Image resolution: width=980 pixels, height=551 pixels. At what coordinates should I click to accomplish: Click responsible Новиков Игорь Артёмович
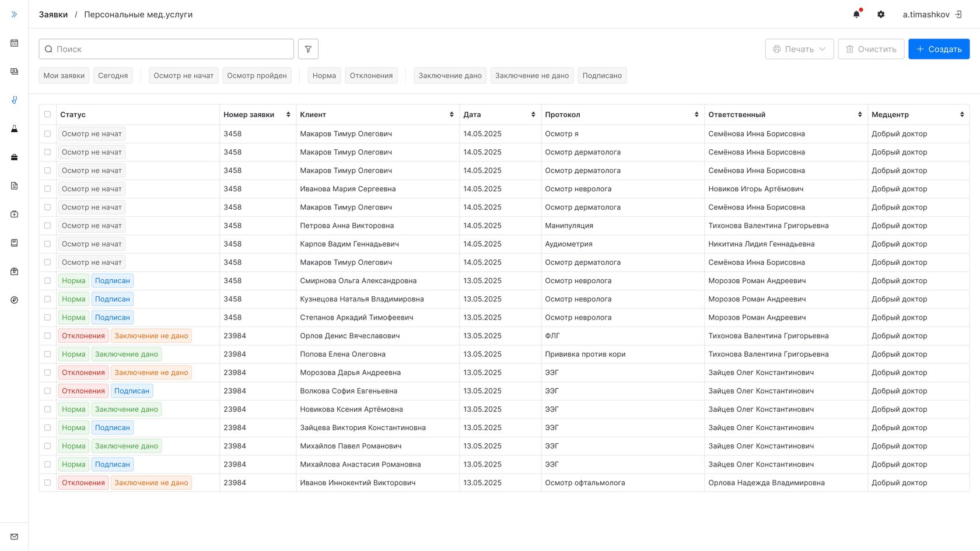pyautogui.click(x=756, y=189)
